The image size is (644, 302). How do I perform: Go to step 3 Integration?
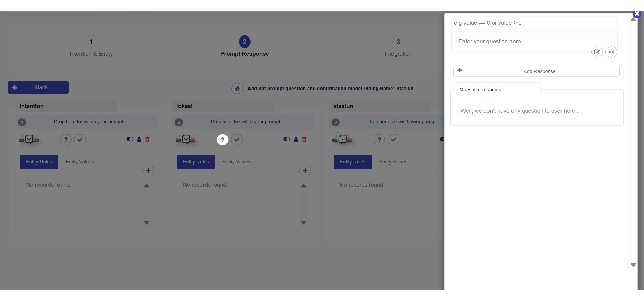point(398,42)
